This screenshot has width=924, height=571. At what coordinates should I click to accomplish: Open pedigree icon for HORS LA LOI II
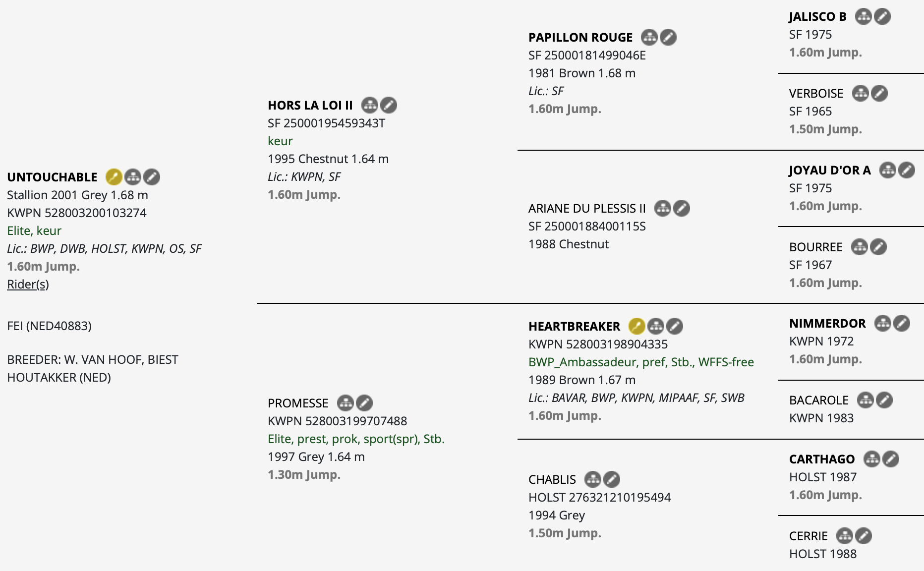pyautogui.click(x=370, y=105)
